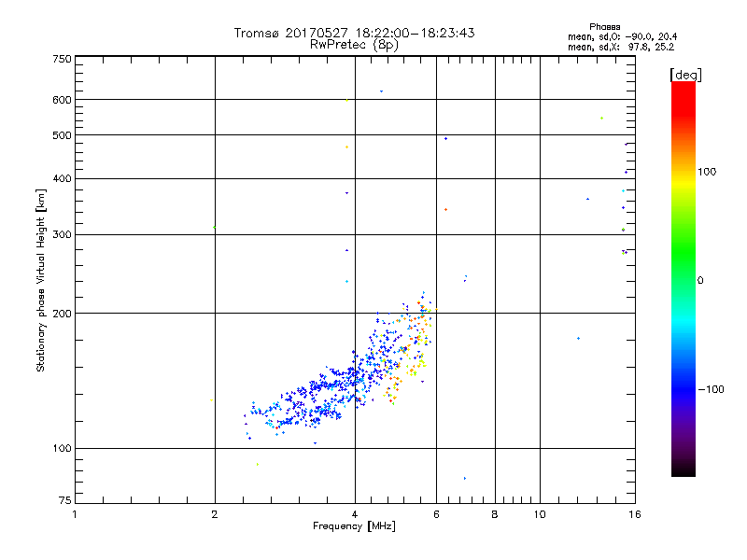Click the 'Frequency [MHz]' axis title
Screen dimensions: 747x560
tap(354, 526)
